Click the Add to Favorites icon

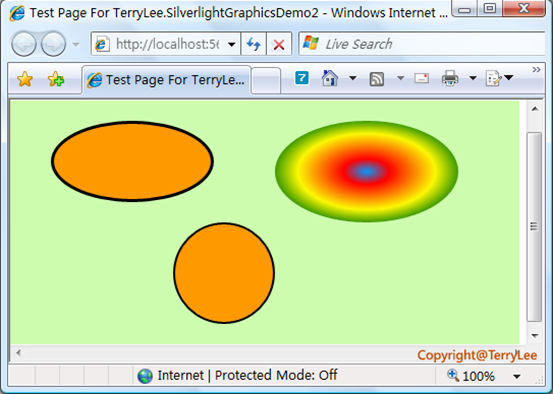point(56,79)
